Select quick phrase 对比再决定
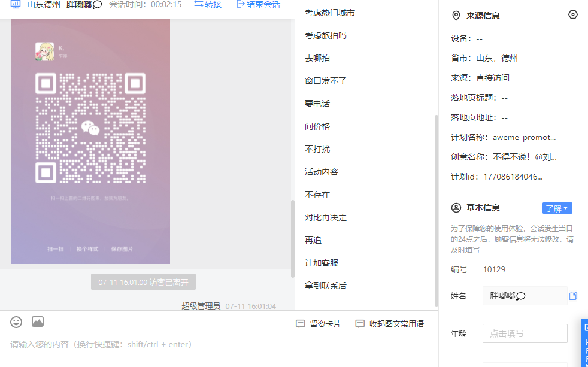This screenshot has height=367, width=588. click(x=326, y=217)
